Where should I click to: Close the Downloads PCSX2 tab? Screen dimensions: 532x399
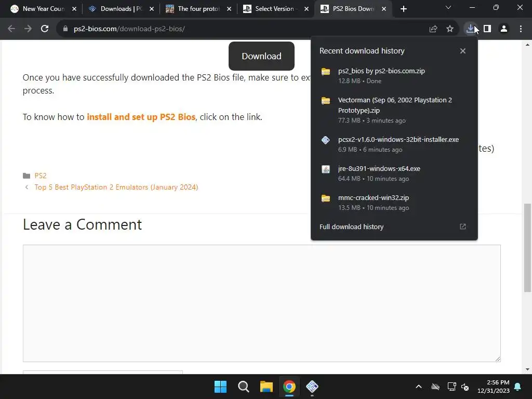pyautogui.click(x=152, y=9)
